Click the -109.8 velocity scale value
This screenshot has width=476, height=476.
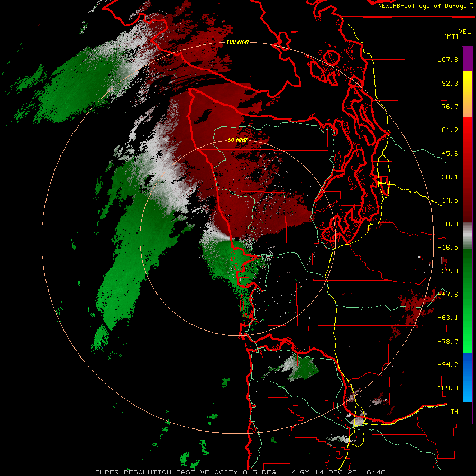click(446, 388)
